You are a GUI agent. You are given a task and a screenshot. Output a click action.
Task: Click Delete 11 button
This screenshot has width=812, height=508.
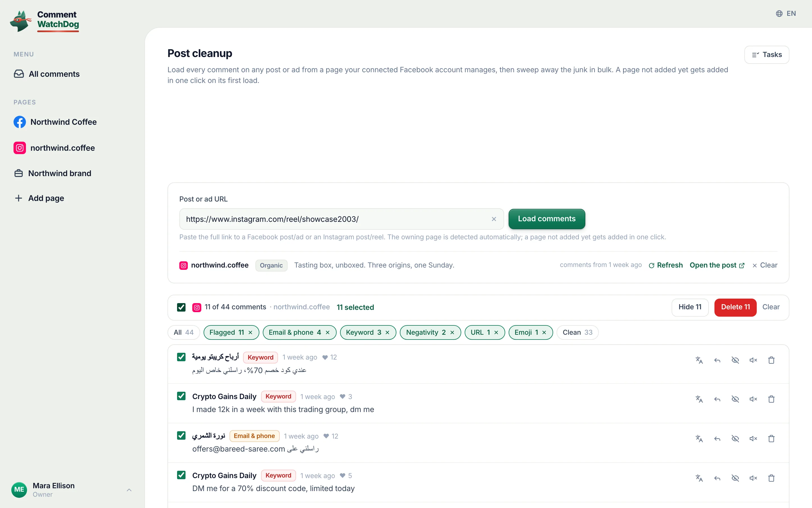click(x=735, y=307)
